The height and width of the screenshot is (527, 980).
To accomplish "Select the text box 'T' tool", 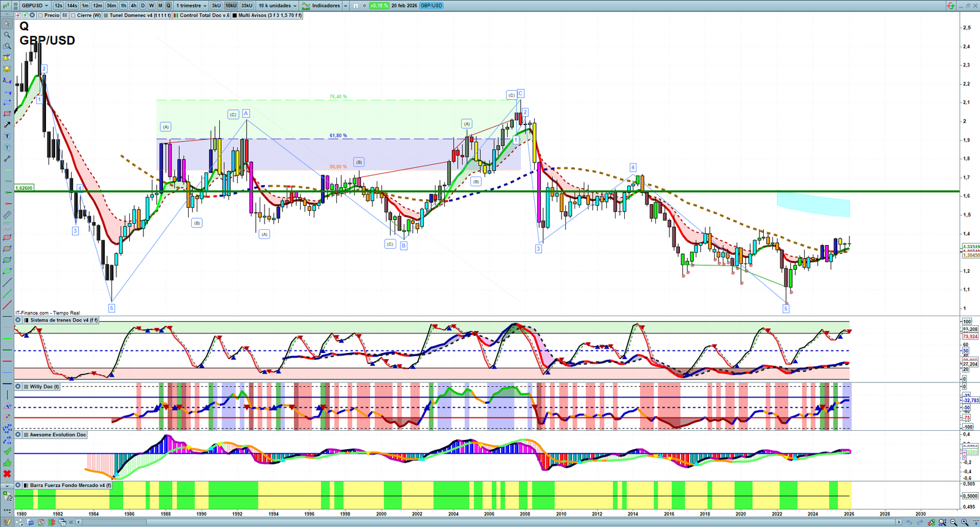I will coord(7,136).
